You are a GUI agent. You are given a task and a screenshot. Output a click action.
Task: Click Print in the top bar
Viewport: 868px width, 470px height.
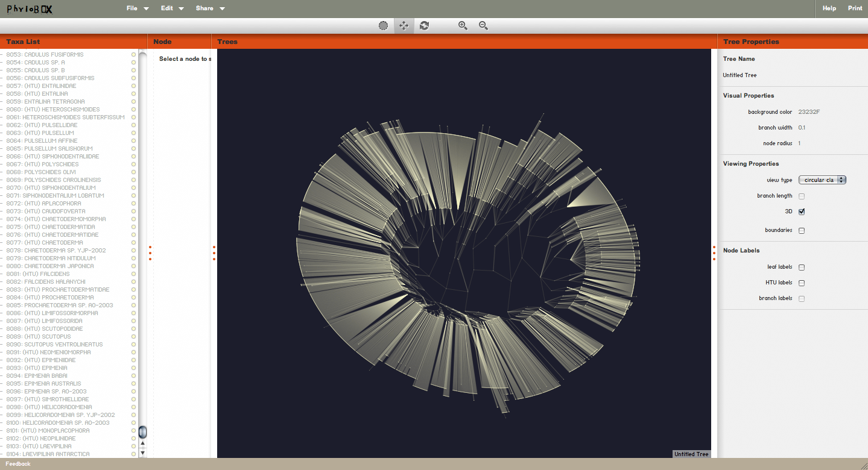[x=855, y=8]
